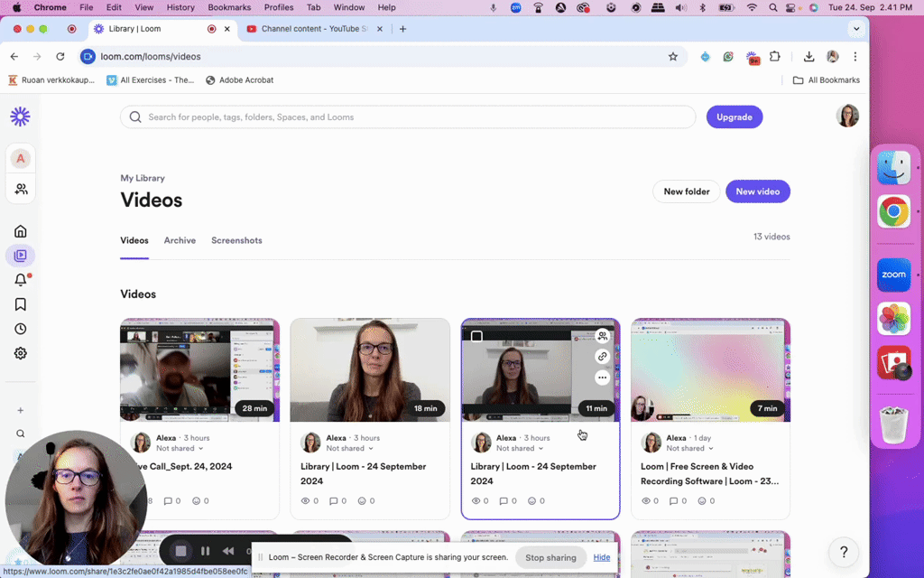This screenshot has width=924, height=578.
Task: Open the History menu in the menu bar
Action: tap(180, 7)
